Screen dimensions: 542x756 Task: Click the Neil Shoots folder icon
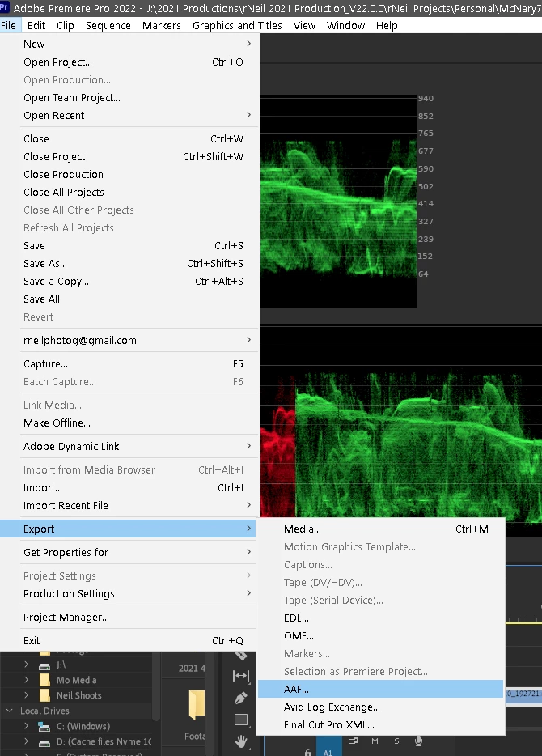point(44,695)
